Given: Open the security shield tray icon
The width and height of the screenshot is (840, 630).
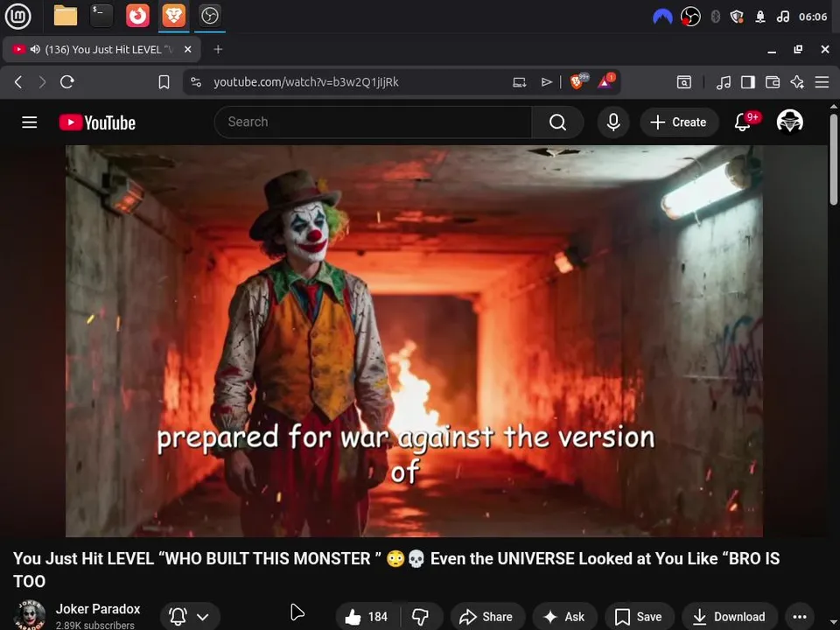Looking at the screenshot, I should [737, 17].
